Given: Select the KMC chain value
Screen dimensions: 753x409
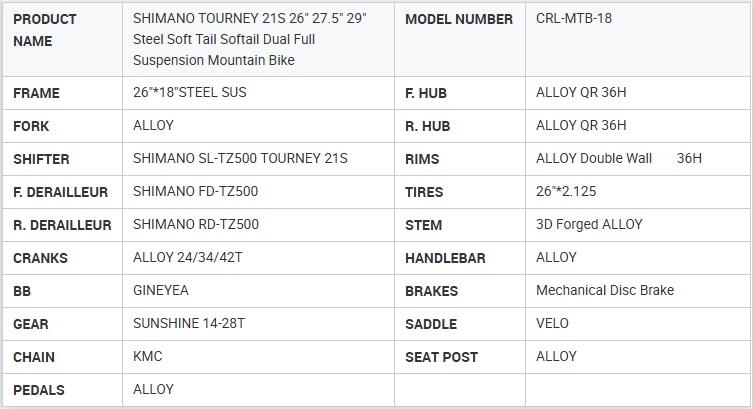Looking at the screenshot, I should click(x=148, y=357).
